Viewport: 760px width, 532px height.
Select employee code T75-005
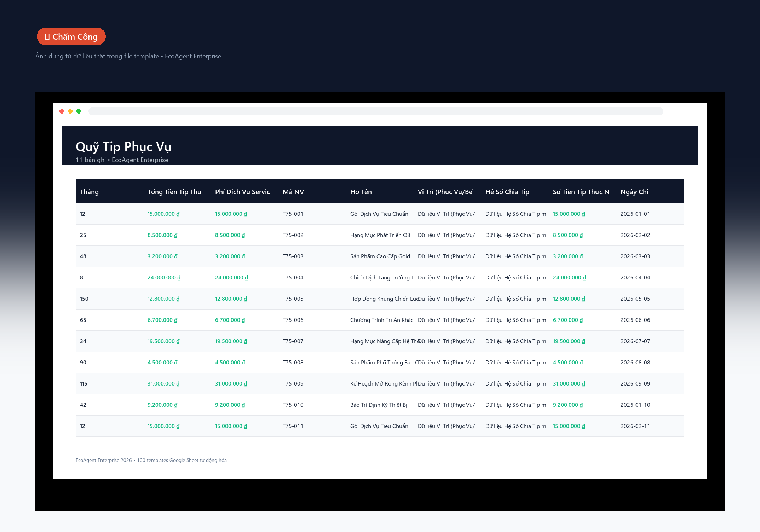293,299
